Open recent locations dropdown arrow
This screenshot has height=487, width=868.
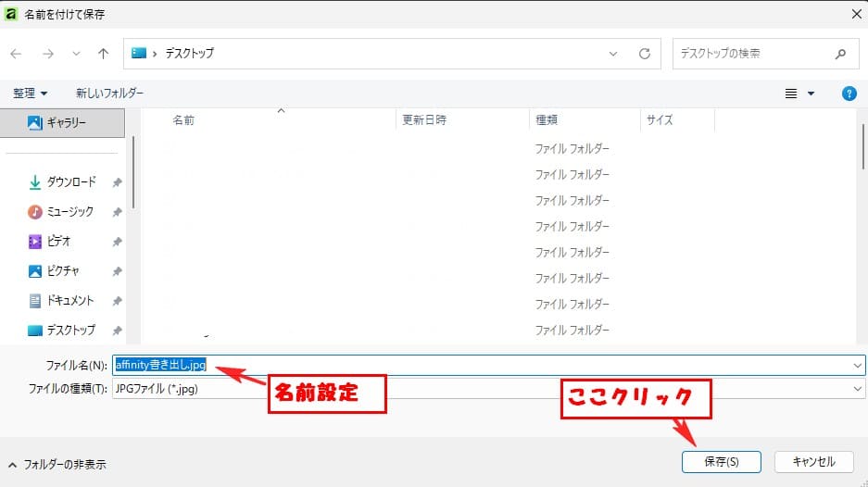click(x=76, y=54)
